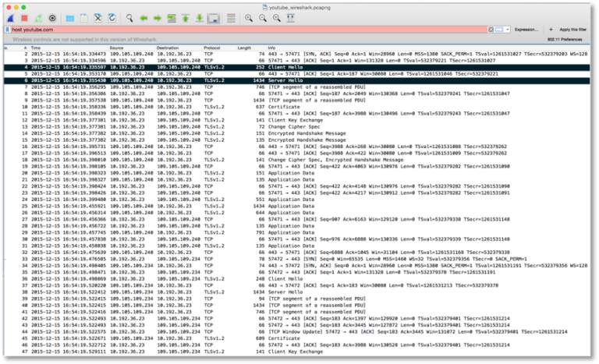
Task: Sort packets by the Protocol column header
Action: 212,48
